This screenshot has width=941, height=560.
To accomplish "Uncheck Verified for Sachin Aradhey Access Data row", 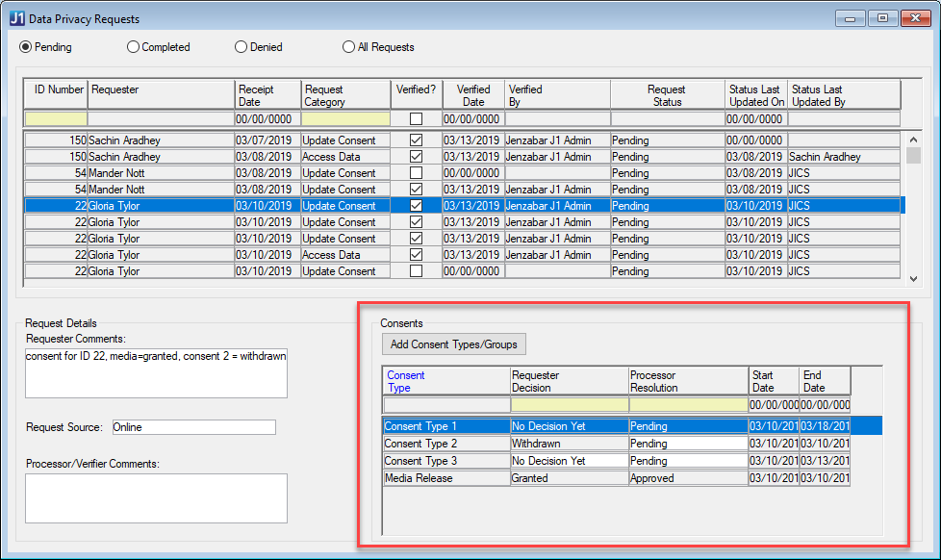I will coord(416,157).
